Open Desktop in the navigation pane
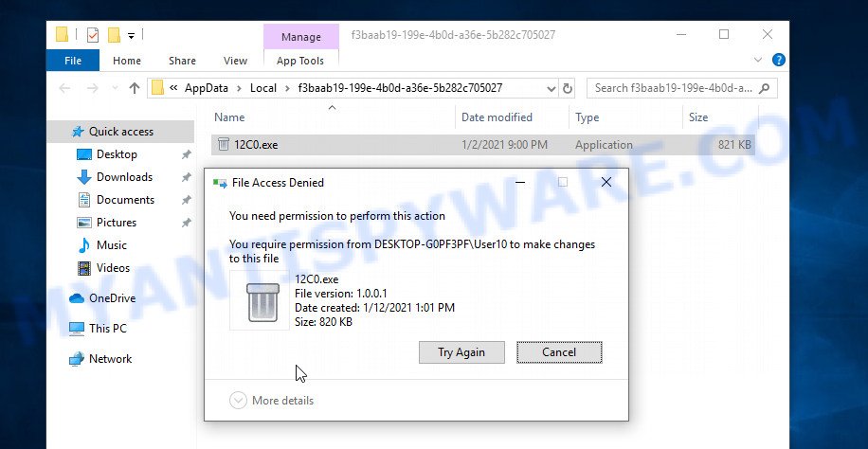This screenshot has width=868, height=449. (x=117, y=154)
